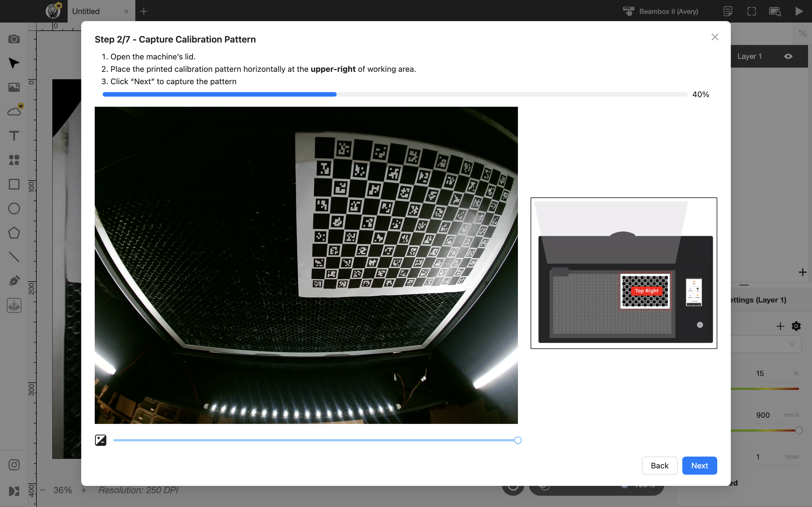This screenshot has height=507, width=812.
Task: Adjust the exposure slider handle
Action: (x=518, y=440)
